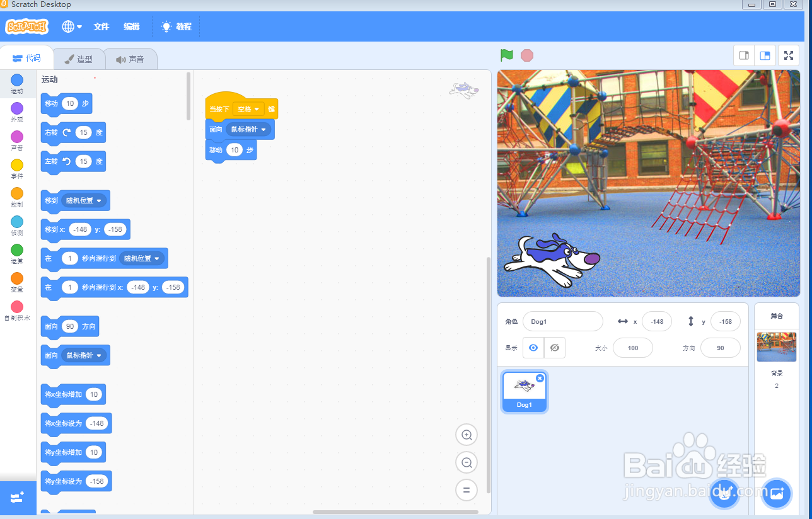
Task: Edit the 15 value in 右转 block
Action: tap(83, 132)
